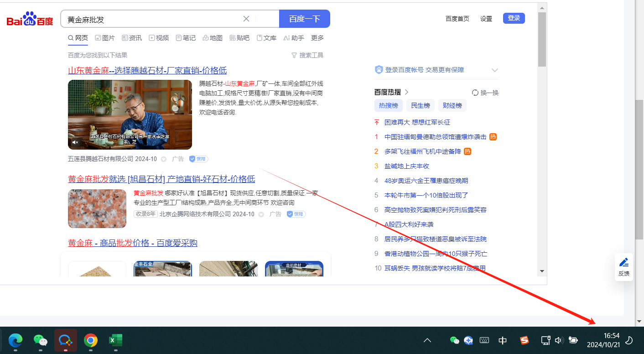Screen dimensions: 644x354
Task: Toggle the 中 input language indicator
Action: click(503, 340)
